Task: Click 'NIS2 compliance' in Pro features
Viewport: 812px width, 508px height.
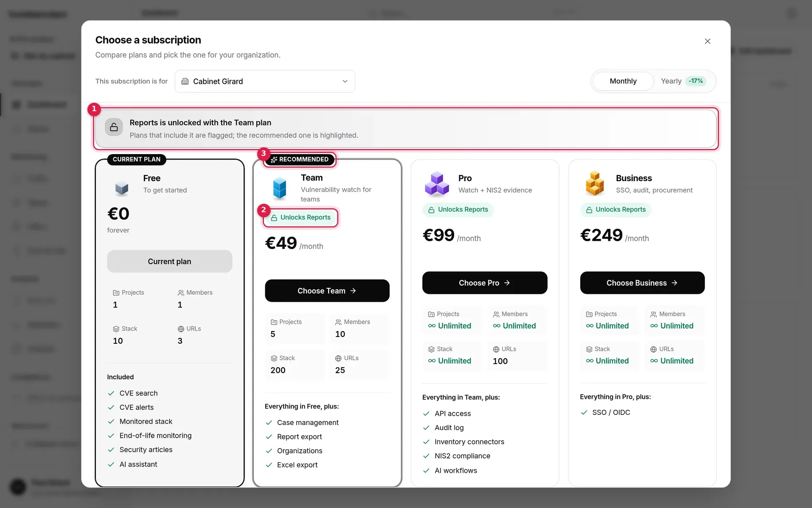Action: coord(463,456)
